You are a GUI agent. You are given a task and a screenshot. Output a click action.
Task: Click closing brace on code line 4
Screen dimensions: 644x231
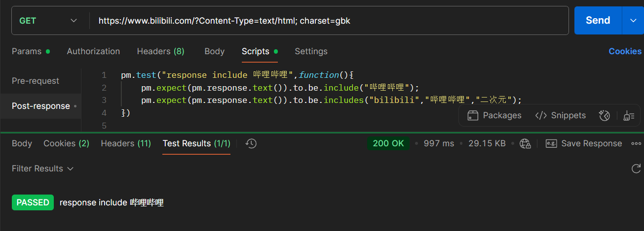(125, 113)
